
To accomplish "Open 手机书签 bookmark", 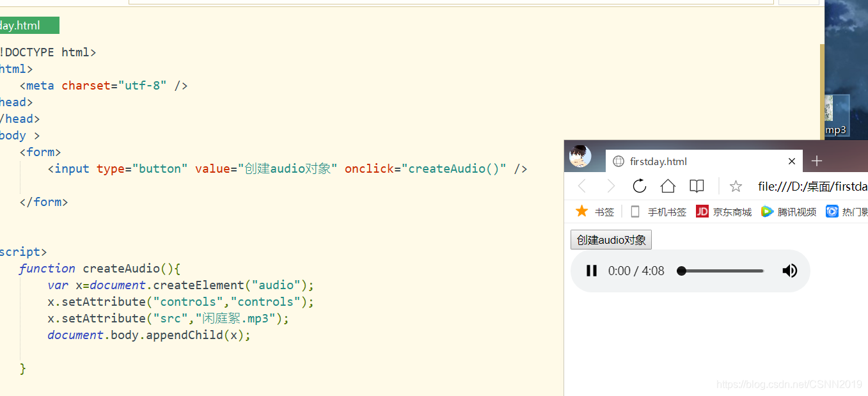I will coord(658,212).
